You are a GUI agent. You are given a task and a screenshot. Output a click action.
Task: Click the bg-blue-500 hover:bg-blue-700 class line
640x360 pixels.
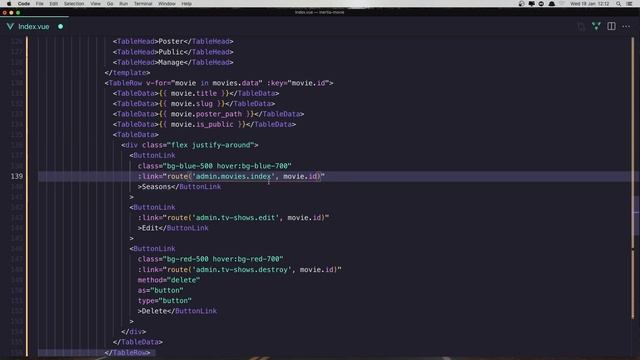pos(215,166)
